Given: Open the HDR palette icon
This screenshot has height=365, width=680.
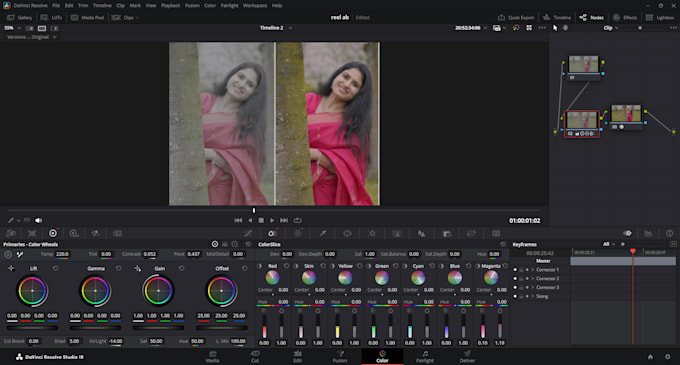Looking at the screenshot, I should point(74,233).
